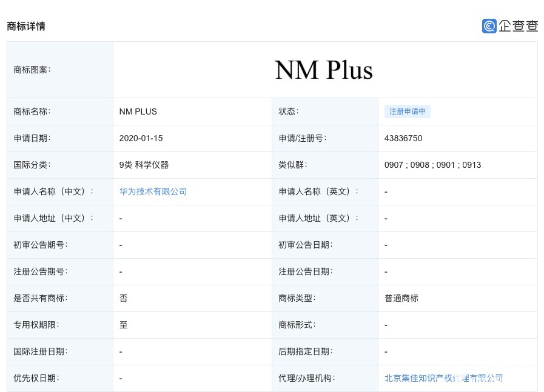
Task: Click the 注册申请中 status badge
Action: point(407,111)
